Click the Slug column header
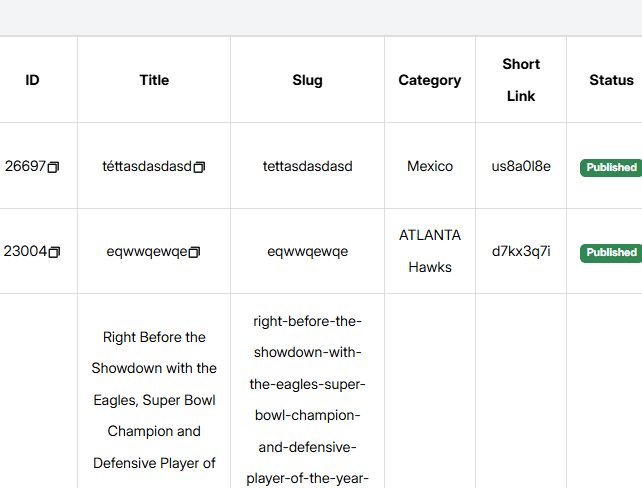Image resolution: width=642 pixels, height=488 pixels. pyautogui.click(x=307, y=80)
